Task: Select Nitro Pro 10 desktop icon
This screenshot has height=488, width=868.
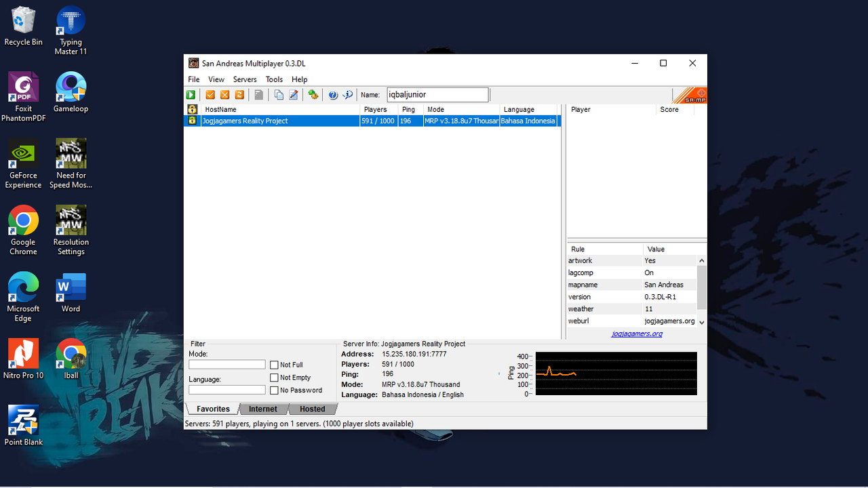Action: tap(23, 359)
